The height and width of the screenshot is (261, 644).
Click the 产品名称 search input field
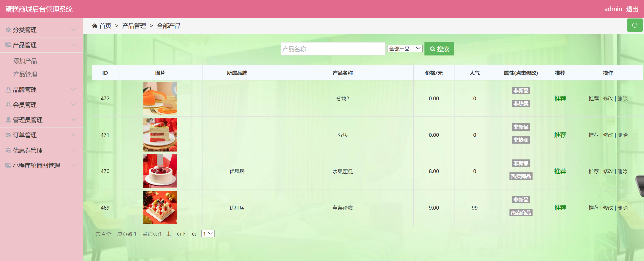click(332, 49)
